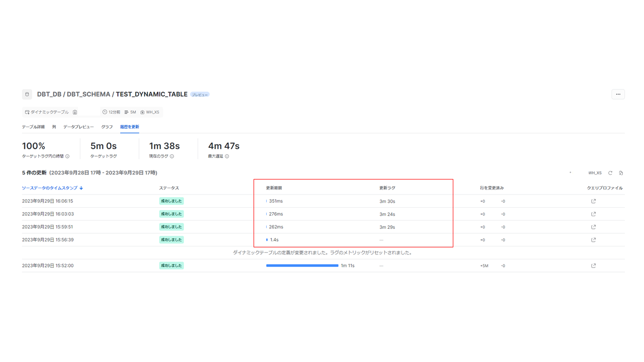Switch to the データプレビュー tab
Screen dimensions: 644x362
(x=78, y=127)
